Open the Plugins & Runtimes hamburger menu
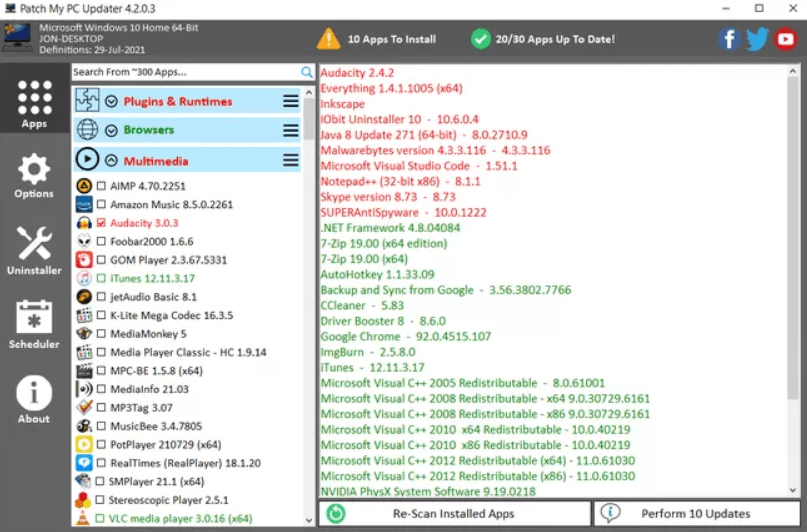The width and height of the screenshot is (807, 532). click(x=291, y=101)
